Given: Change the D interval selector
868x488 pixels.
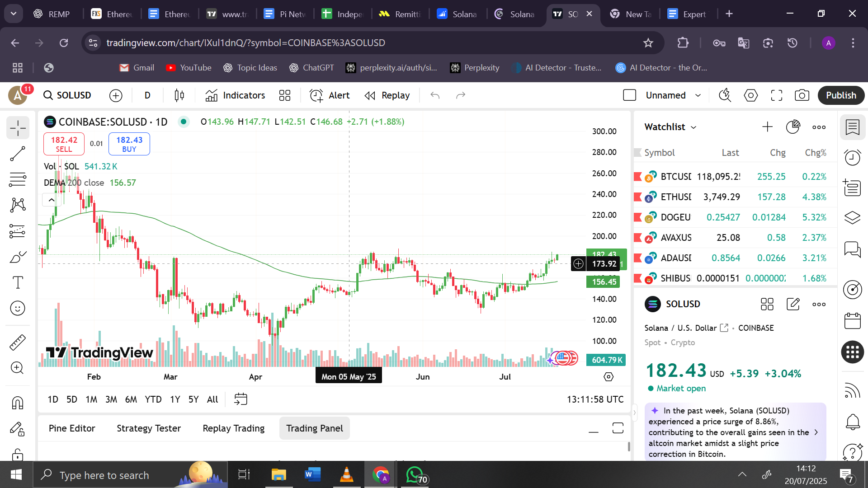Looking at the screenshot, I should [x=147, y=95].
